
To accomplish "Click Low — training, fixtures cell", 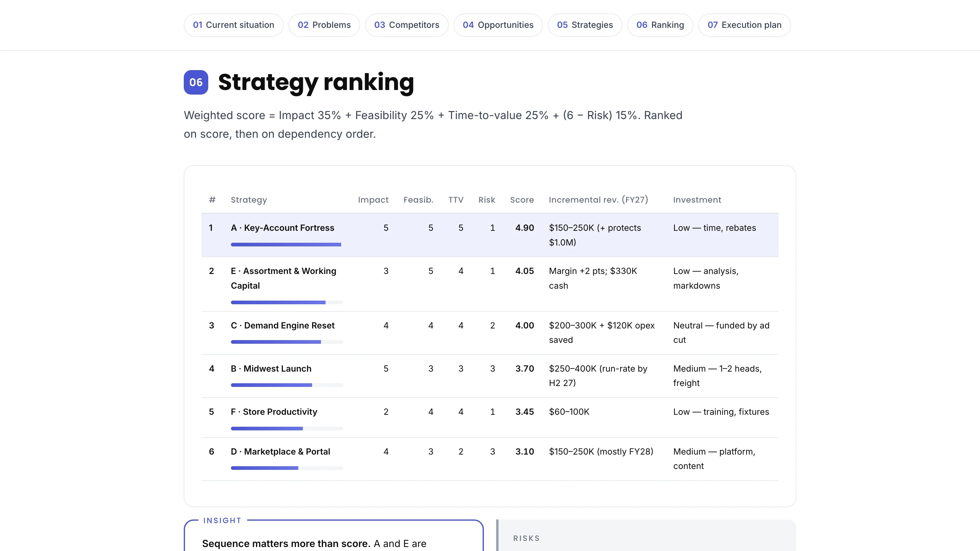I will coord(721,412).
